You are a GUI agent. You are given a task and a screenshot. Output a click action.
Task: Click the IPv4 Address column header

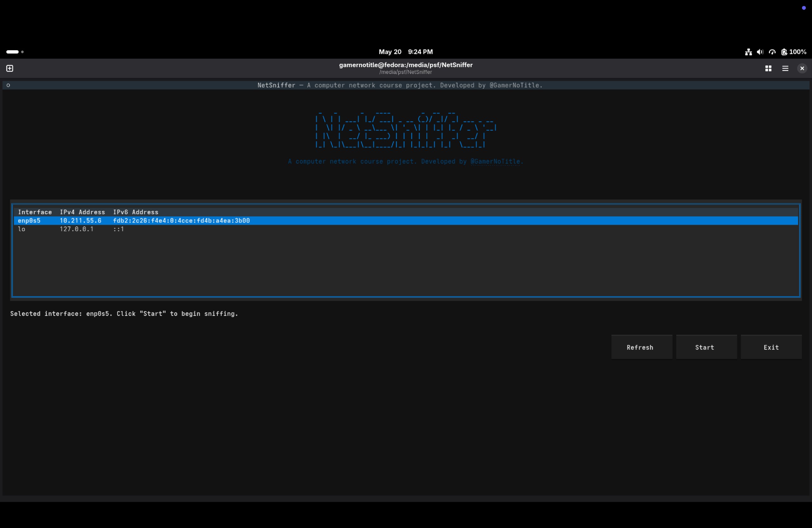(x=82, y=212)
